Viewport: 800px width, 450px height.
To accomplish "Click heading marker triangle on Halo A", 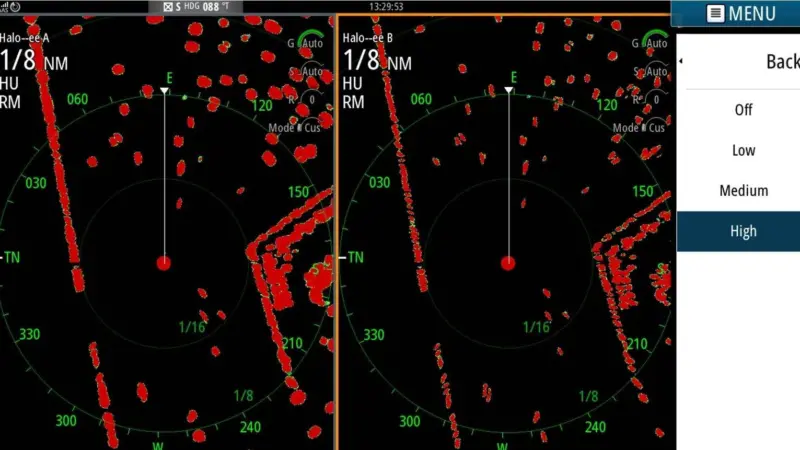I will tap(164, 91).
